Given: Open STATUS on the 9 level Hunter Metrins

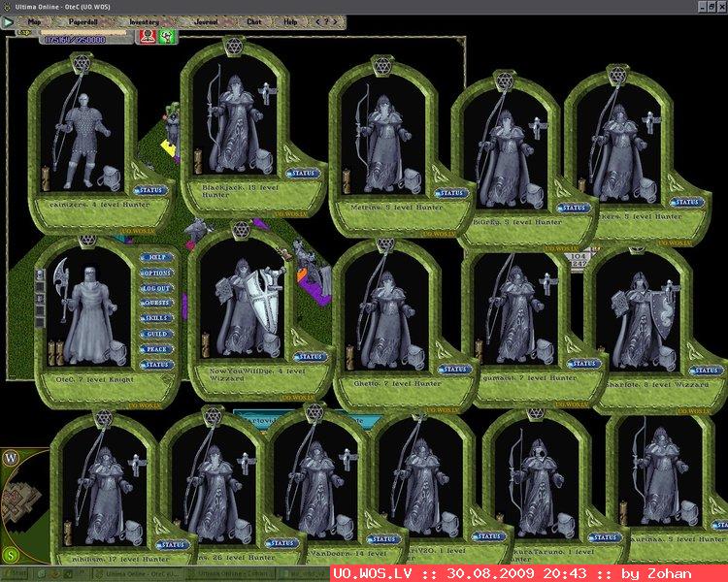Looking at the screenshot, I should (451, 193).
